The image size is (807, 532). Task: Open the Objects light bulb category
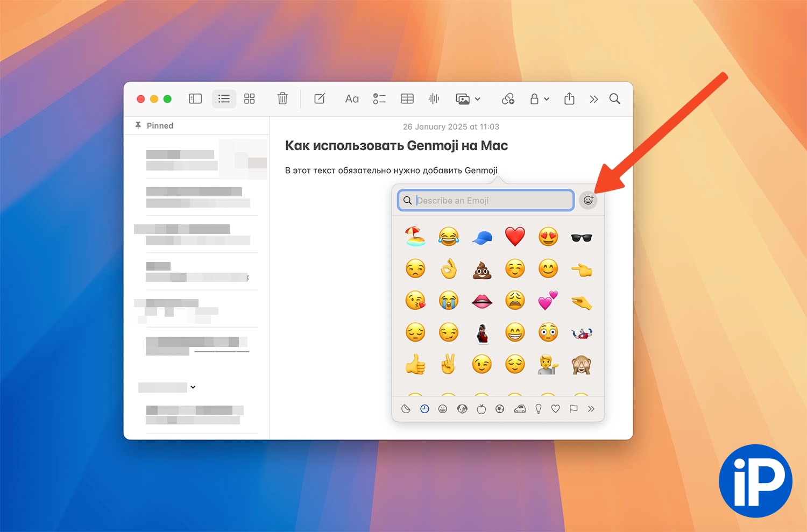coord(539,409)
